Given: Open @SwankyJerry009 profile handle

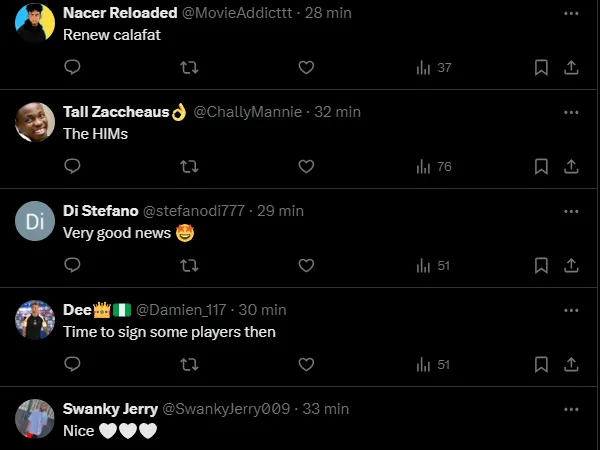Looking at the screenshot, I should point(225,409).
